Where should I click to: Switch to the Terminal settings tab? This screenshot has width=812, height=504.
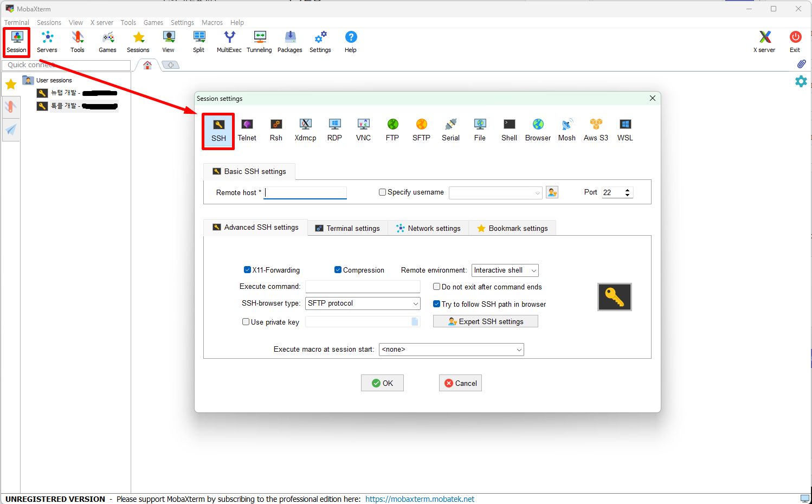[x=347, y=228]
